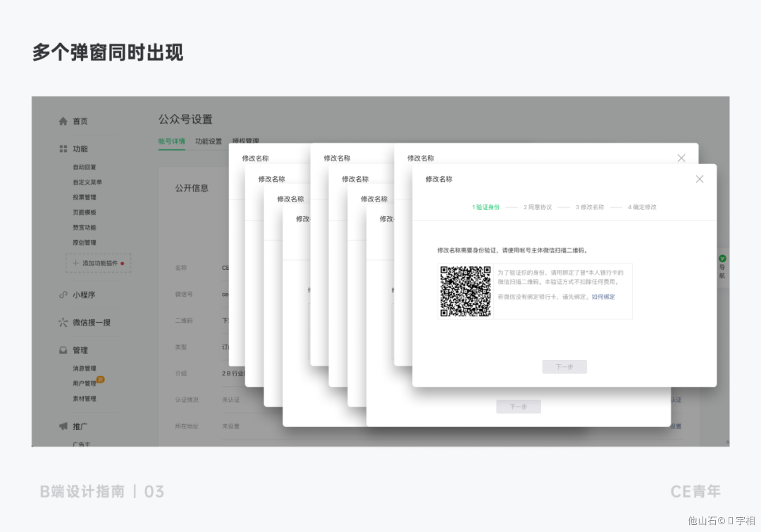
Task: Close the front 修改名称 dialog with the X
Action: coord(700,179)
